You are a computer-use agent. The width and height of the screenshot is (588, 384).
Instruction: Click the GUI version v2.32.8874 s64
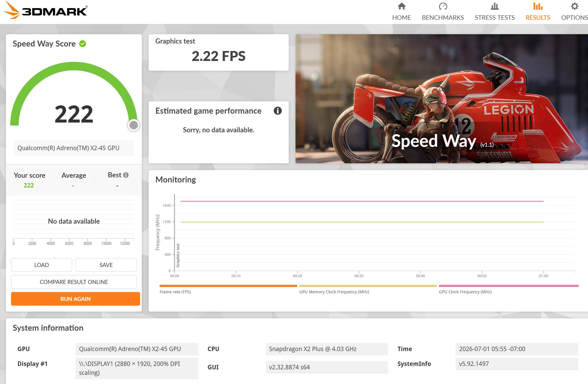(327, 367)
